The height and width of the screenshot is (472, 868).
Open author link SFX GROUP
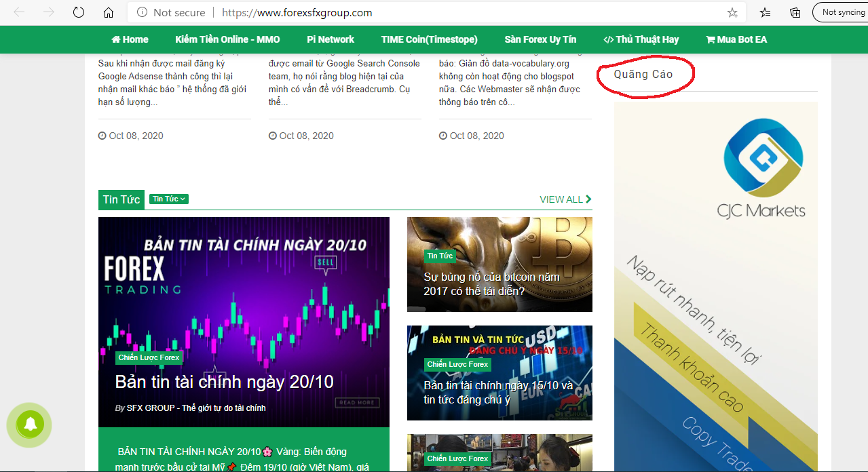click(196, 408)
